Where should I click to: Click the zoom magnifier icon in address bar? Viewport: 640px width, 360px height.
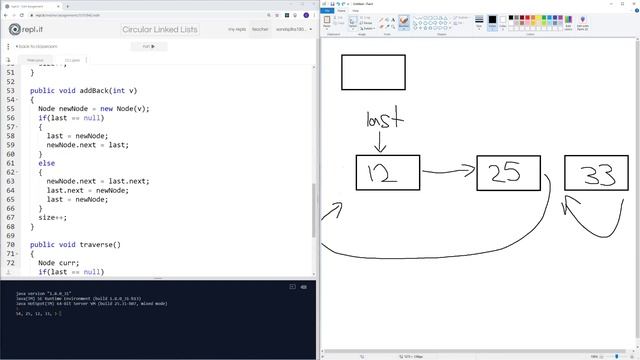269,15
